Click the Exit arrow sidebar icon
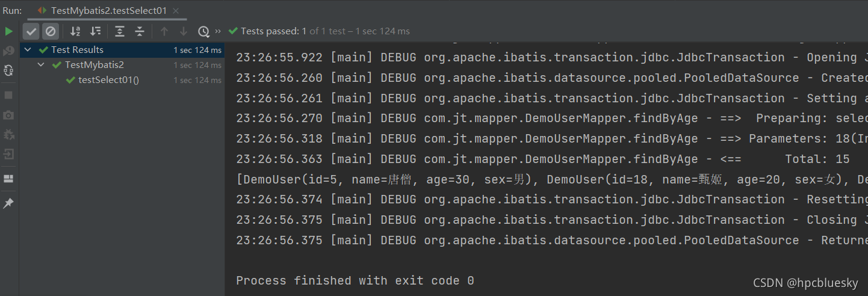The image size is (868, 296). [8, 155]
